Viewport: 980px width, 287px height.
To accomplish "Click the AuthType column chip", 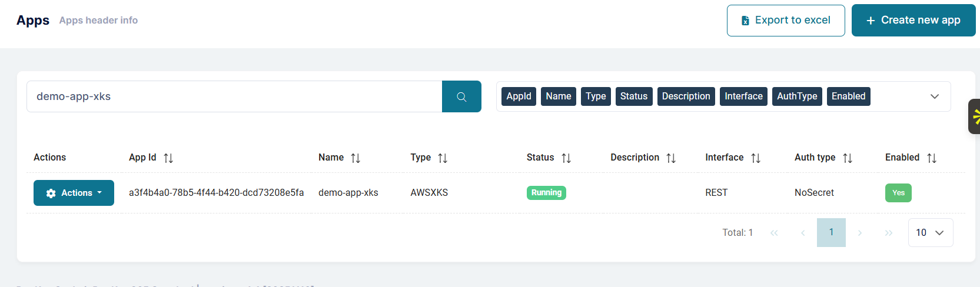I will point(797,96).
